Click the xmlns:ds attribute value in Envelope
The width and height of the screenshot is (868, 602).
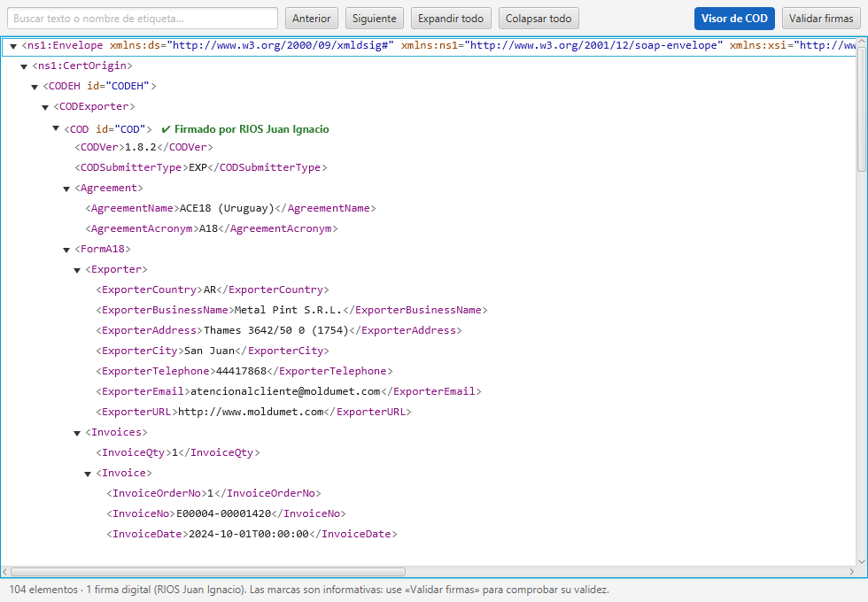[281, 45]
